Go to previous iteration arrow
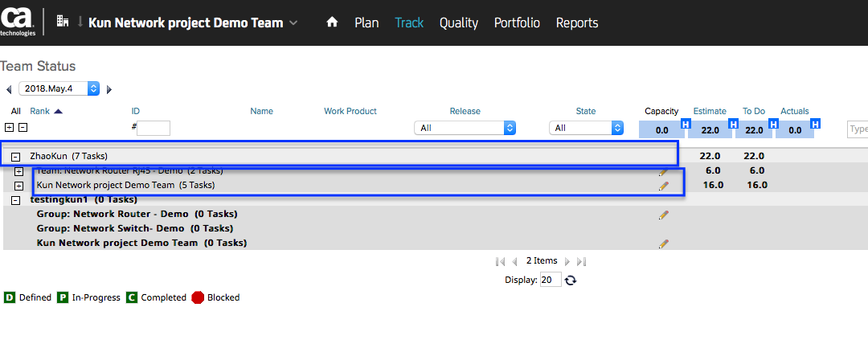The width and height of the screenshot is (868, 340). click(9, 89)
